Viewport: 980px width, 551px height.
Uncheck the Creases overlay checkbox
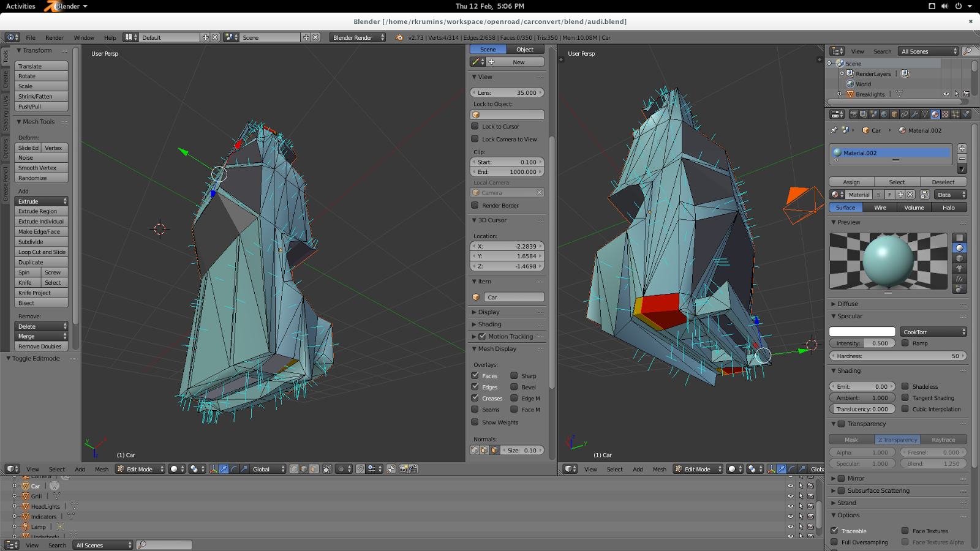(x=475, y=398)
